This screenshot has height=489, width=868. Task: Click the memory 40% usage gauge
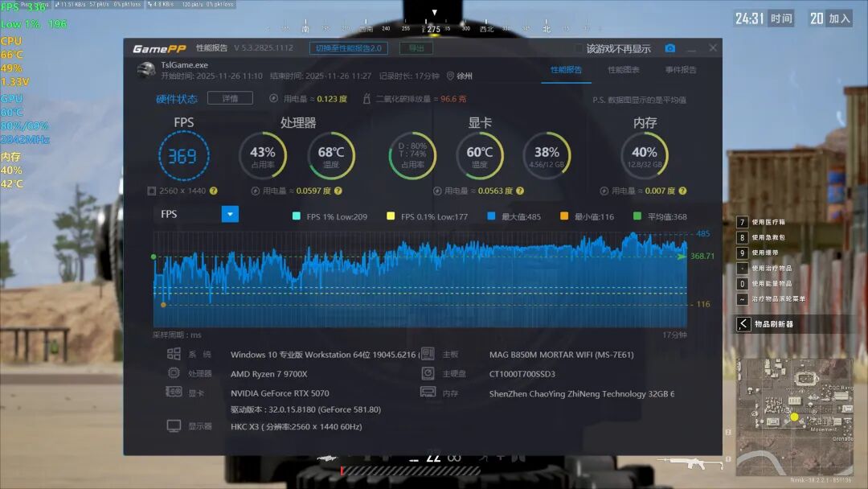point(645,155)
